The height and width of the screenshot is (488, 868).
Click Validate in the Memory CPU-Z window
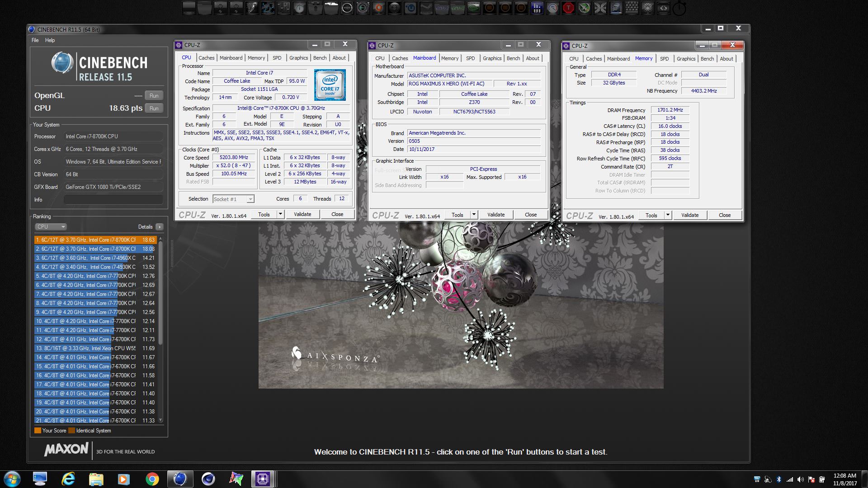690,215
